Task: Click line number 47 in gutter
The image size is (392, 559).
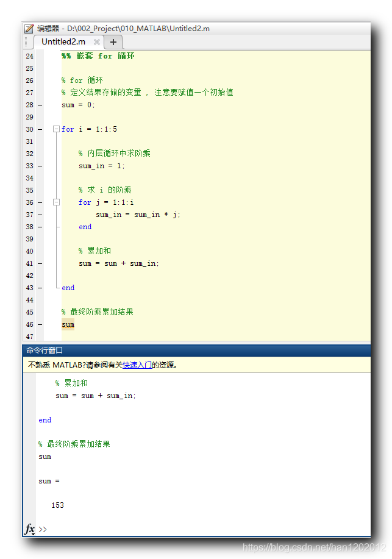Action: click(x=30, y=336)
